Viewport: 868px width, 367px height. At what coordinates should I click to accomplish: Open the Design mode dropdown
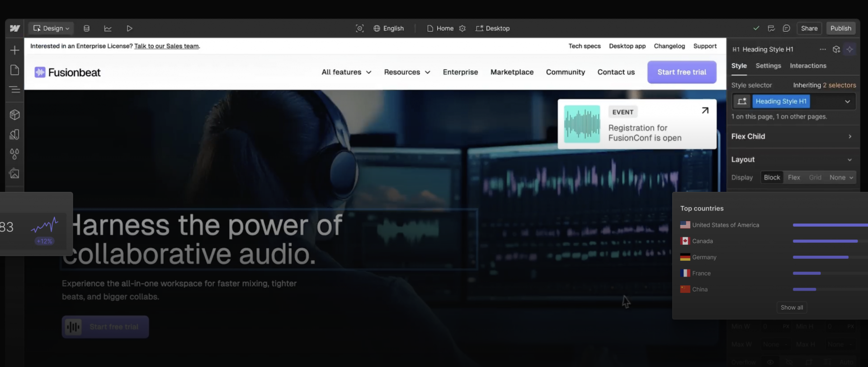coord(52,29)
